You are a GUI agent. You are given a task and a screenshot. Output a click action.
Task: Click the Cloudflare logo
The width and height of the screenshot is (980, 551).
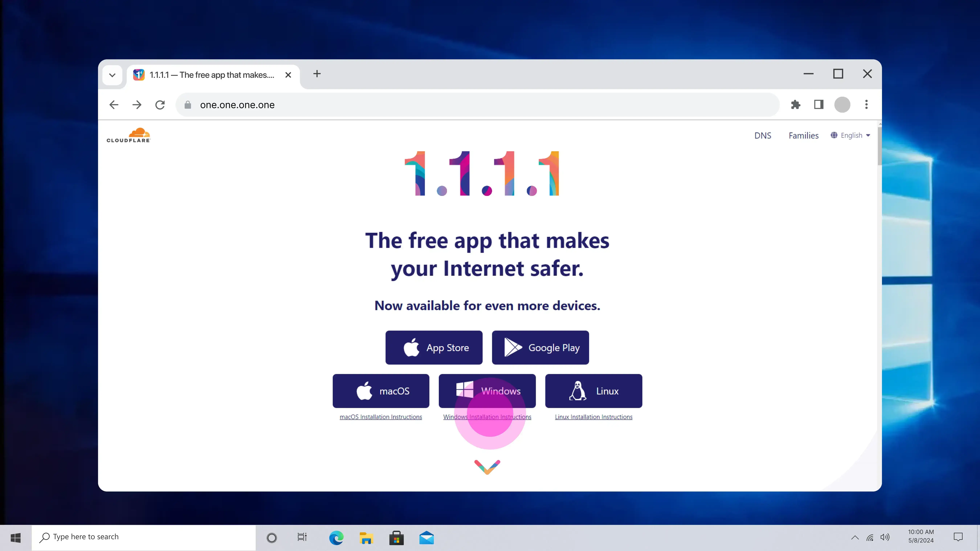tap(129, 135)
